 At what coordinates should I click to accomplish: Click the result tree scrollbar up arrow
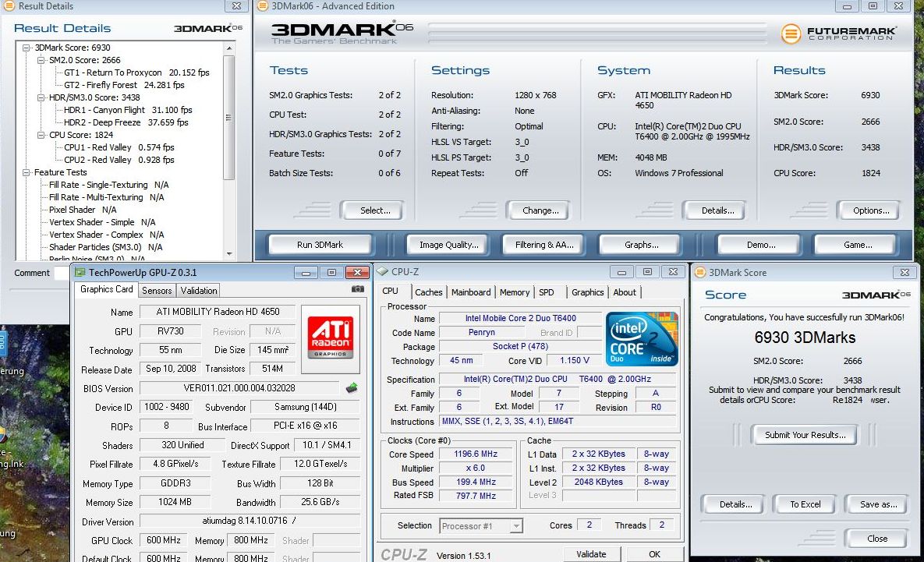click(229, 48)
